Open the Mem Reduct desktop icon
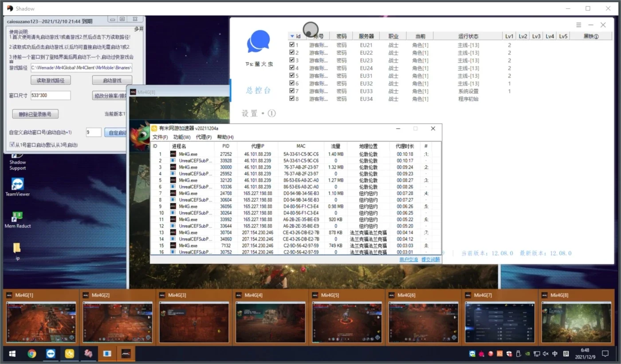Viewport: 621px width, 364px height. coord(17,219)
